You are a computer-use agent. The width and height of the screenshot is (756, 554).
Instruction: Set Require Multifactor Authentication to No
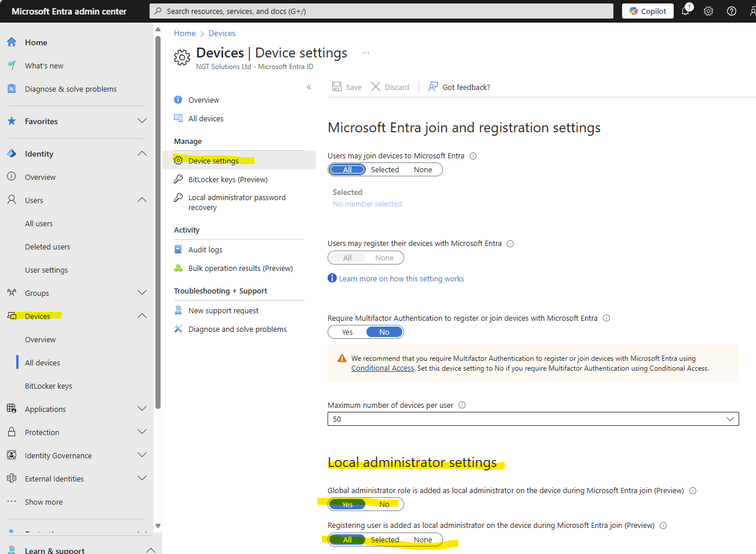pyautogui.click(x=384, y=332)
